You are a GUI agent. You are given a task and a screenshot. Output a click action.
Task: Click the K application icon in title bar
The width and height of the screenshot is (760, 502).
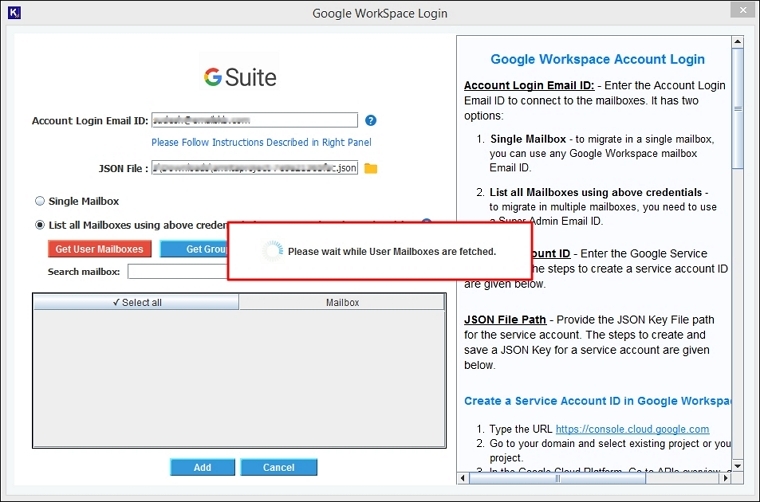tap(13, 13)
